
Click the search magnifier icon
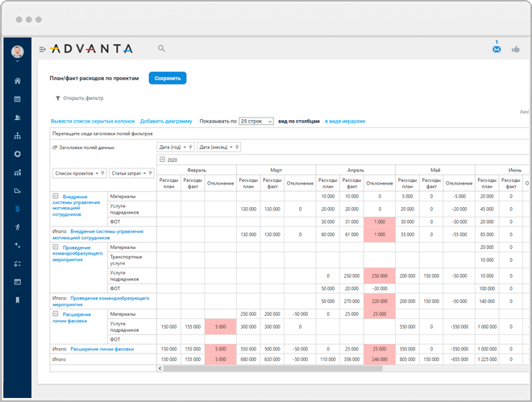pyautogui.click(x=161, y=48)
